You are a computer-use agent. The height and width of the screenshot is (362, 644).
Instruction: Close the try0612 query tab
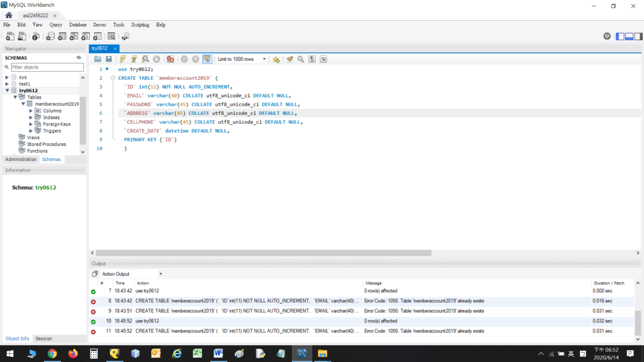click(115, 48)
